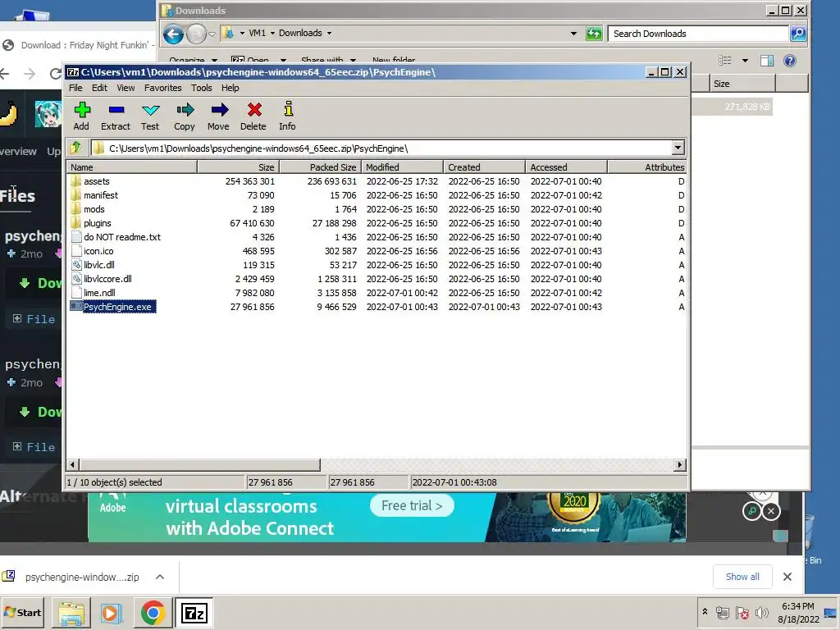This screenshot has height=630, width=840.
Task: Open the File menu in 7-Zip
Action: pos(75,88)
